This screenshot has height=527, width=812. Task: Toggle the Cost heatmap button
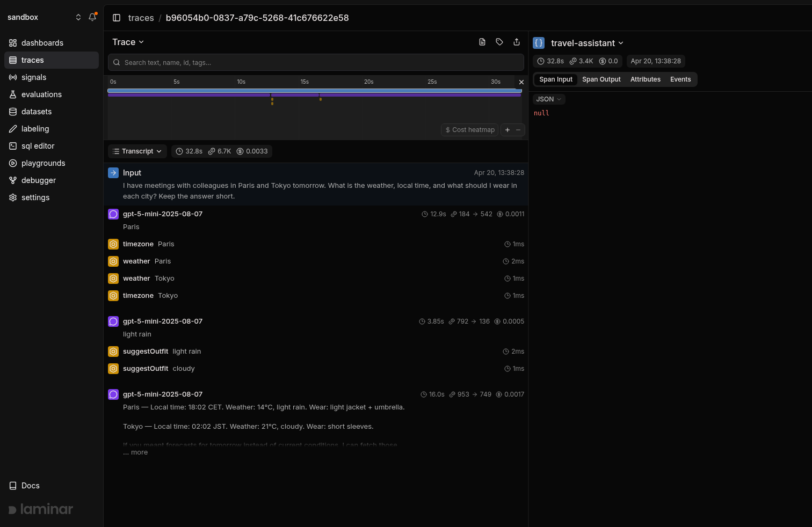pyautogui.click(x=470, y=130)
